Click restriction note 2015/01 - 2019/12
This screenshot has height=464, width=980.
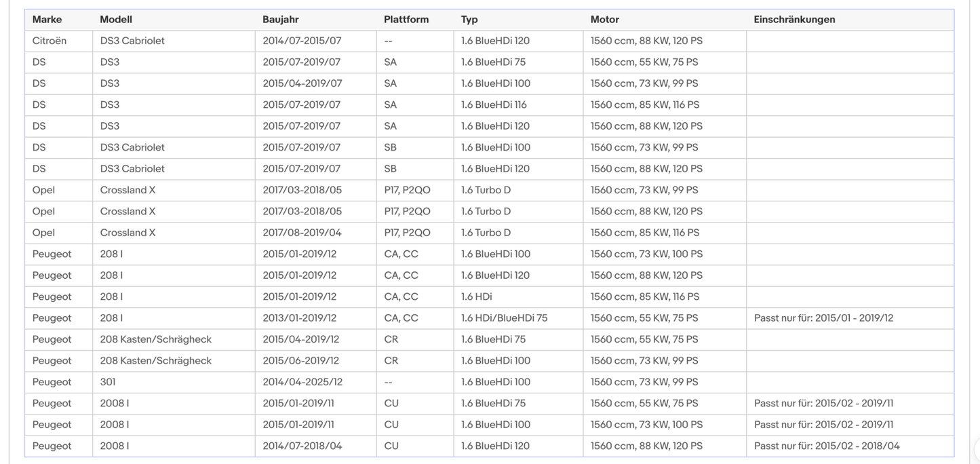823,318
